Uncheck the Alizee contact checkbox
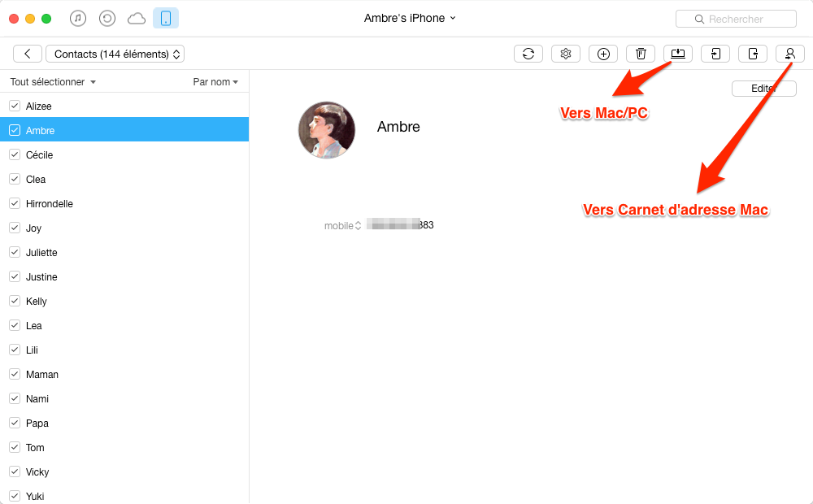The width and height of the screenshot is (813, 504). coord(15,106)
